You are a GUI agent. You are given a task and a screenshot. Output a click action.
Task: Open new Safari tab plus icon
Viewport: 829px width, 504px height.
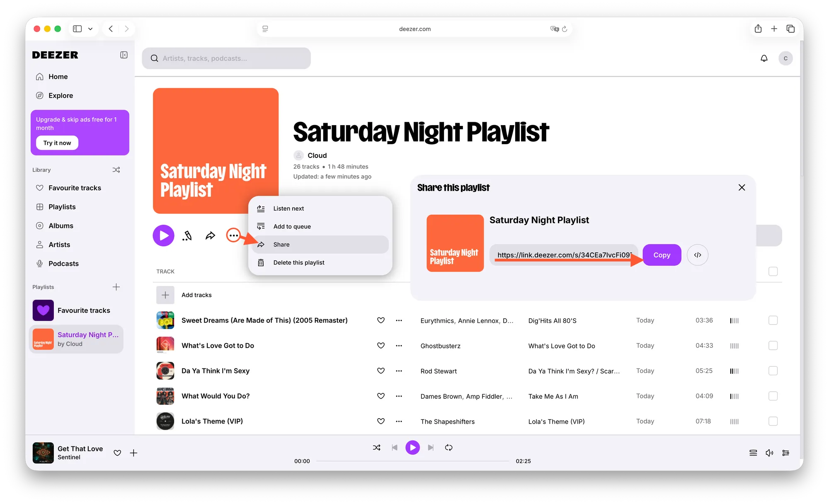774,29
